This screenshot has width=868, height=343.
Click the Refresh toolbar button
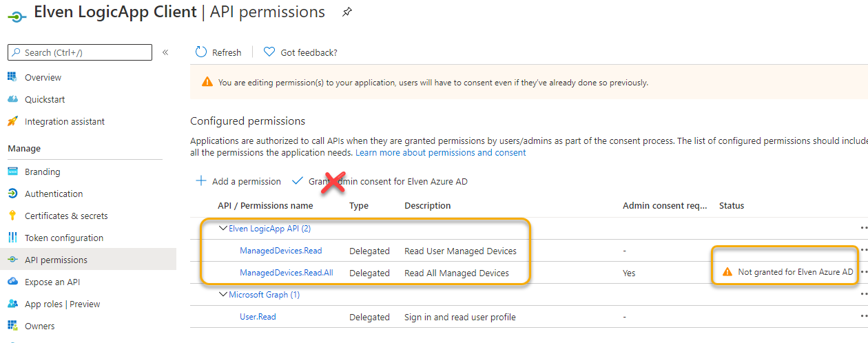click(x=218, y=52)
